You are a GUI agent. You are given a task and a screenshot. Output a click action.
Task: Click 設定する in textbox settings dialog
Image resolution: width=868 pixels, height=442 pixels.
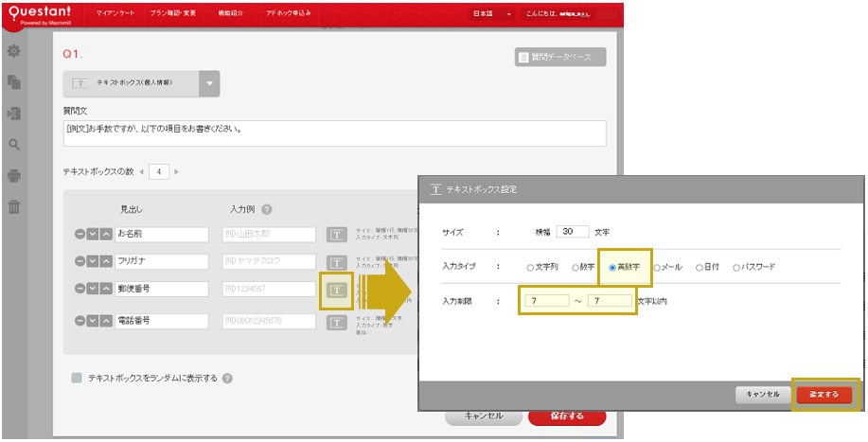[824, 395]
